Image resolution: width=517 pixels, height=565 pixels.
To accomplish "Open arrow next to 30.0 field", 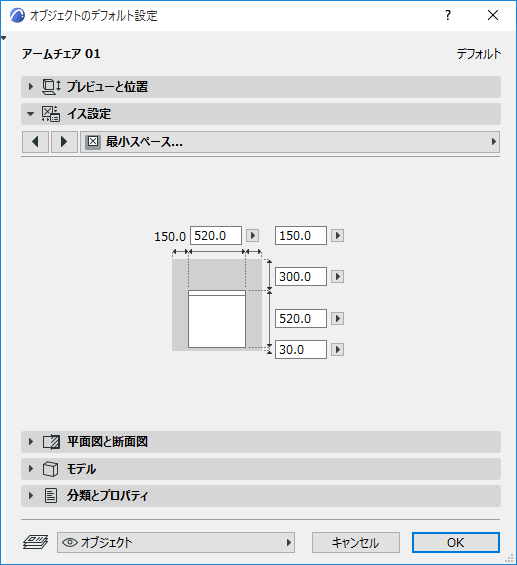I will [338, 349].
